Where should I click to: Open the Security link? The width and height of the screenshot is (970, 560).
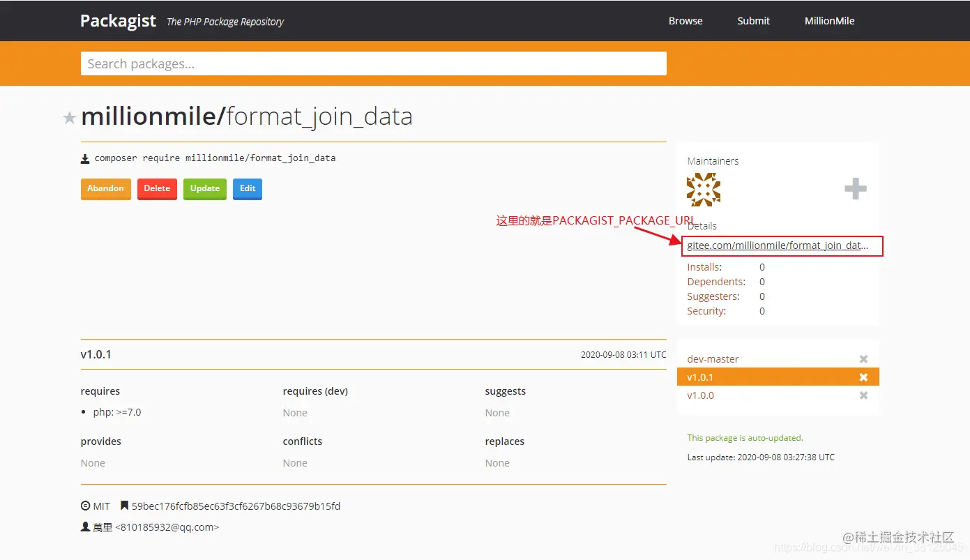[x=706, y=311]
